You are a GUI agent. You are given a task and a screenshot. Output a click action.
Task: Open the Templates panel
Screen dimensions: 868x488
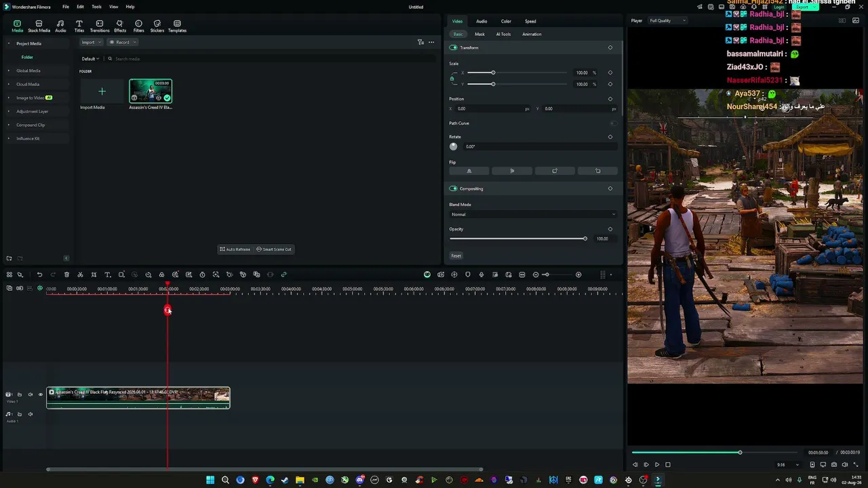tap(177, 26)
